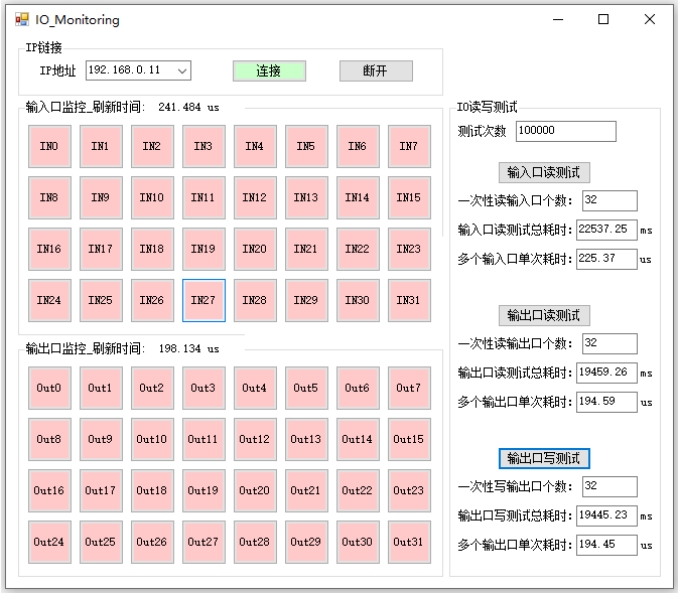Start the 输出口读测试 output read test
Viewport: 679px width, 594px height.
pyautogui.click(x=544, y=316)
